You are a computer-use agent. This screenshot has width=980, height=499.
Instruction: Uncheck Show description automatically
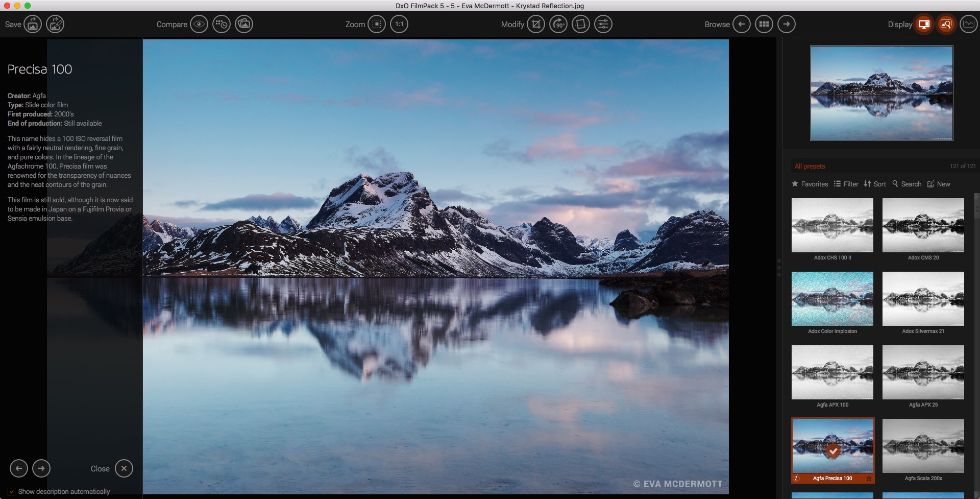[x=11, y=491]
